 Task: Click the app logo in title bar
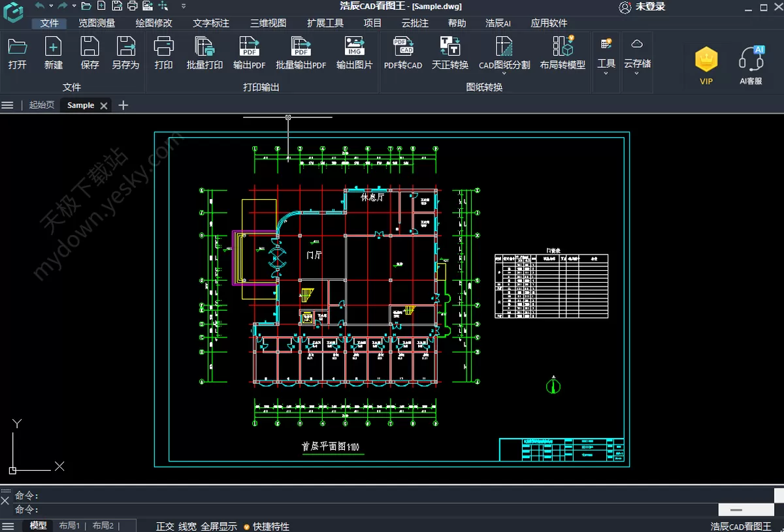pos(12,11)
